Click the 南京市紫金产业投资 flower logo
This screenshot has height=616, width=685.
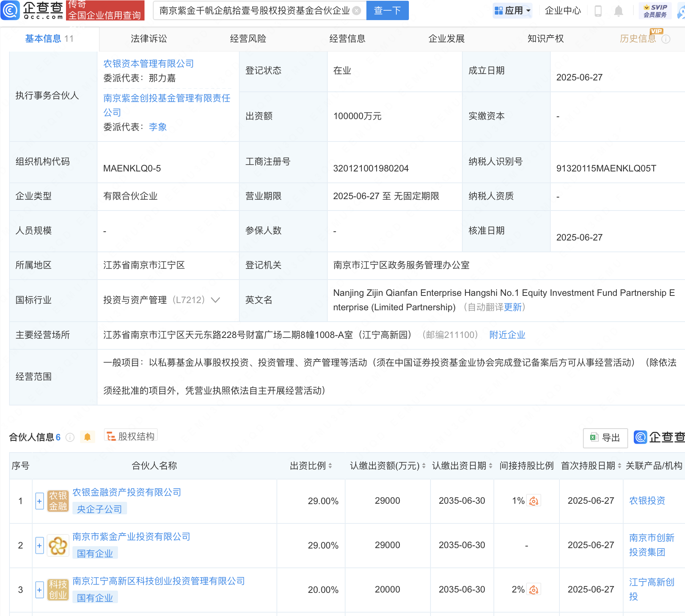(58, 545)
